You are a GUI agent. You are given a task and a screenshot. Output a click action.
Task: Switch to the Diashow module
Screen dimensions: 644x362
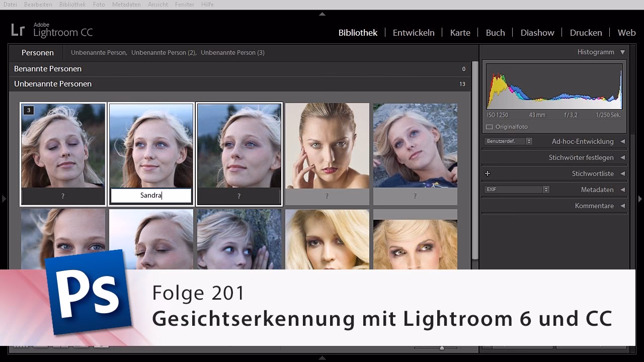pos(537,33)
